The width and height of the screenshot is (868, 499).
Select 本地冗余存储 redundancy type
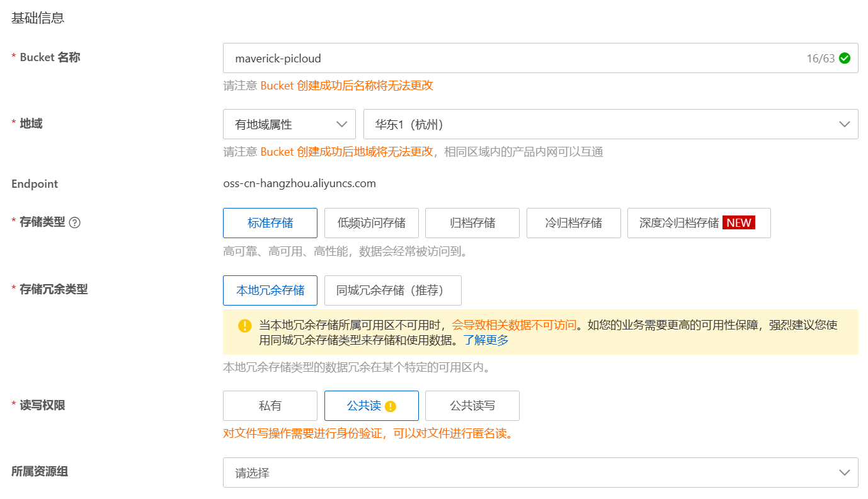click(270, 290)
